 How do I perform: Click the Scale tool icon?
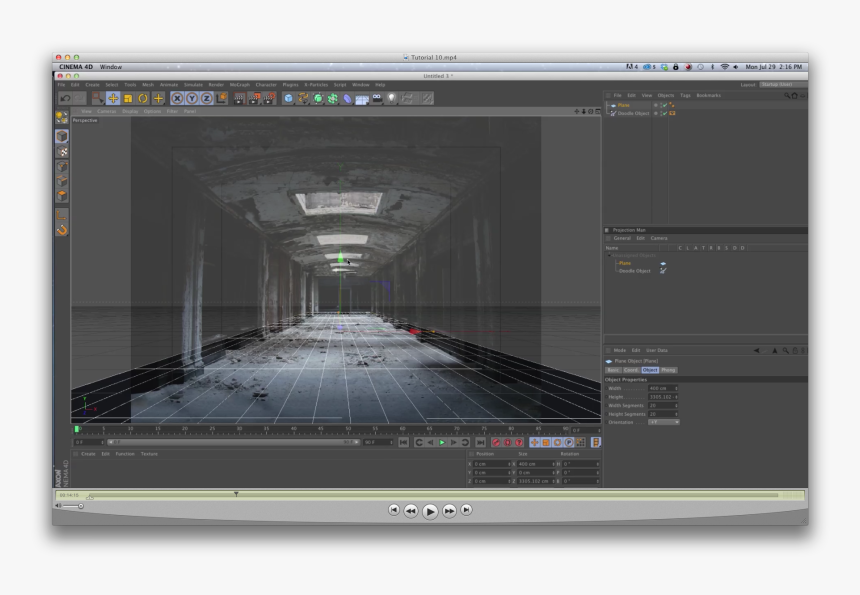(x=128, y=98)
